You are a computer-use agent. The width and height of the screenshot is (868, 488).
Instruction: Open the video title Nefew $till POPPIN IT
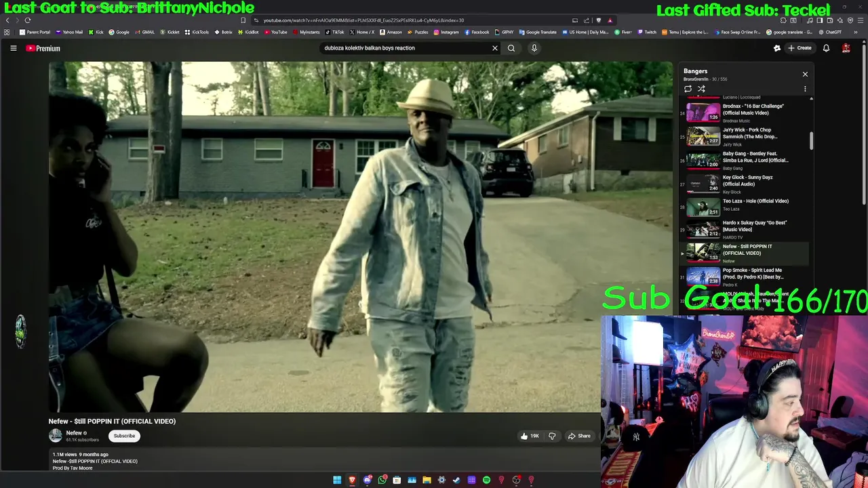(x=112, y=421)
